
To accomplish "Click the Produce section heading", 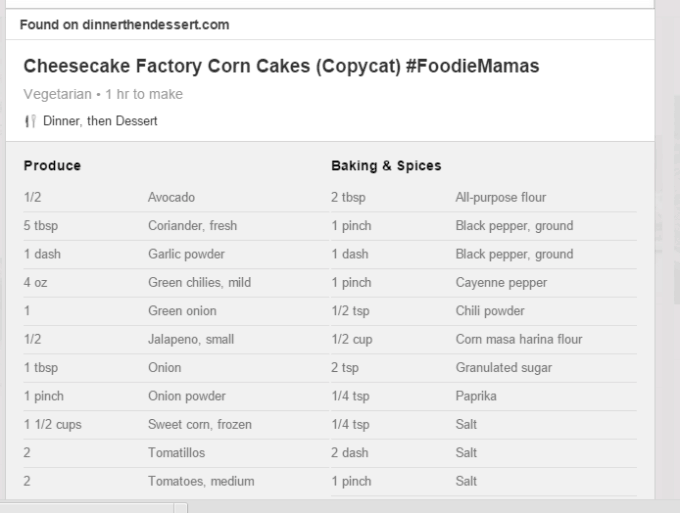I will tap(52, 166).
